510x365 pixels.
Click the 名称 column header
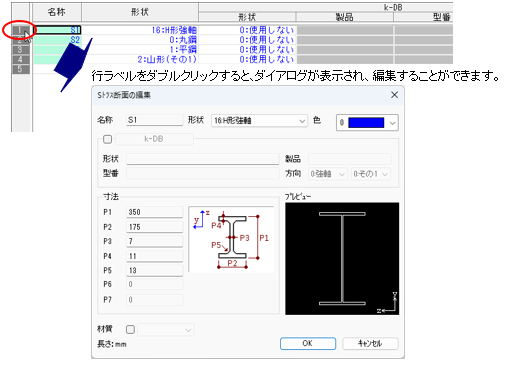point(57,12)
